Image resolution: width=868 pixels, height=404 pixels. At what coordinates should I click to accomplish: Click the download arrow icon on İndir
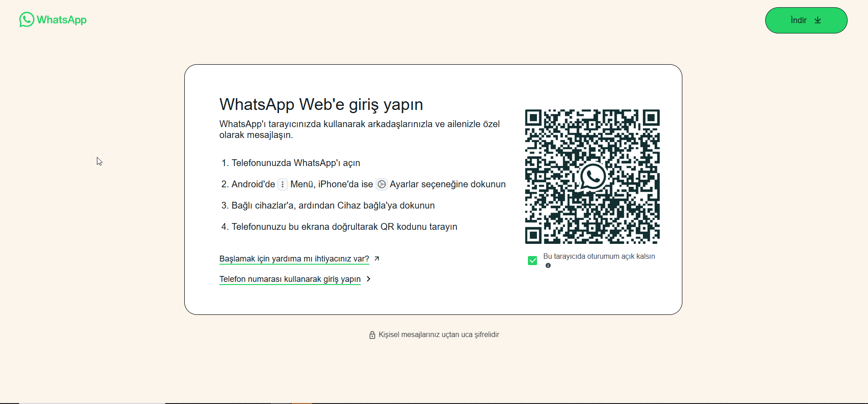click(x=818, y=20)
